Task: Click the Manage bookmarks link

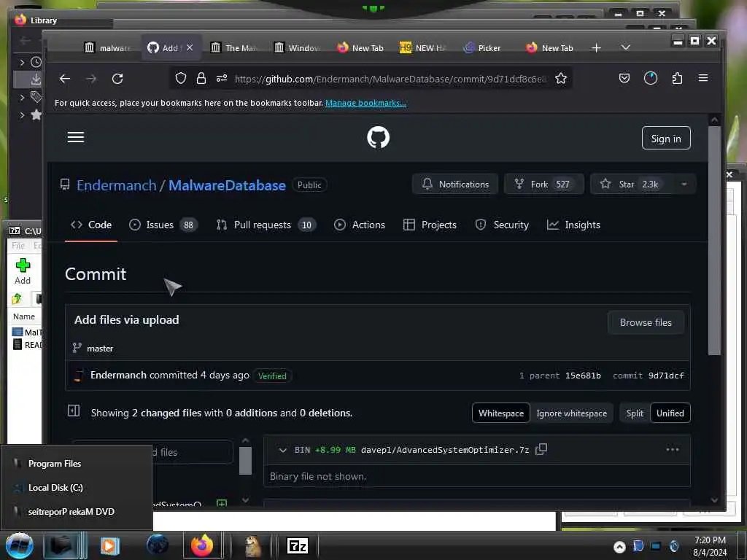Action: pyautogui.click(x=365, y=103)
